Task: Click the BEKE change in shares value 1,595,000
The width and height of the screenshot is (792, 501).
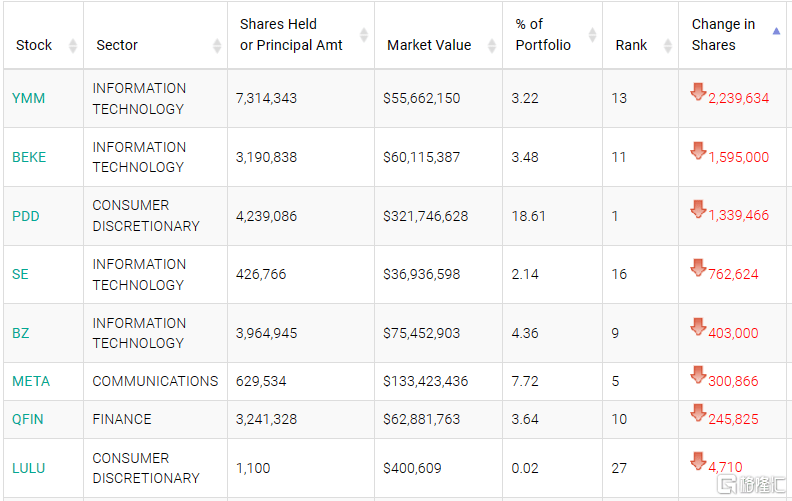Action: [x=738, y=157]
